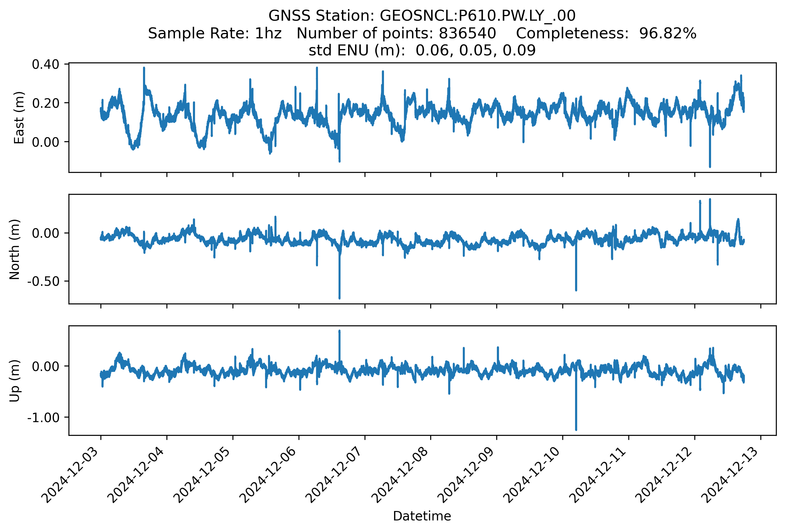Click the GNSS Station title GEOSNCL:P610.PW.LY_.00
Viewport: 785px width, 532px height.
coord(422,16)
